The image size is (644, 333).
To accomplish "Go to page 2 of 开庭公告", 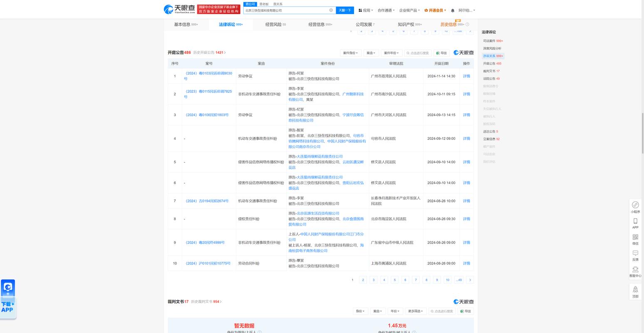I will [x=363, y=280].
